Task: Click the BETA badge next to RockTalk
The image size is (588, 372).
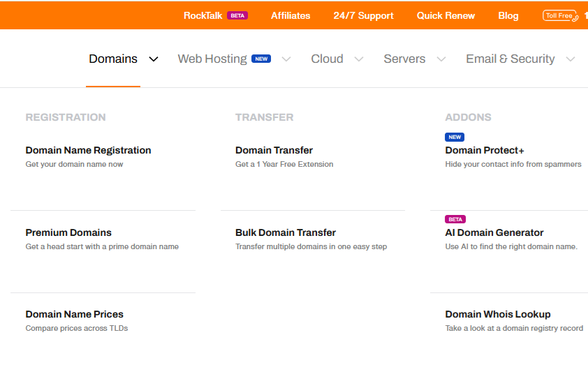Action: coord(237,16)
